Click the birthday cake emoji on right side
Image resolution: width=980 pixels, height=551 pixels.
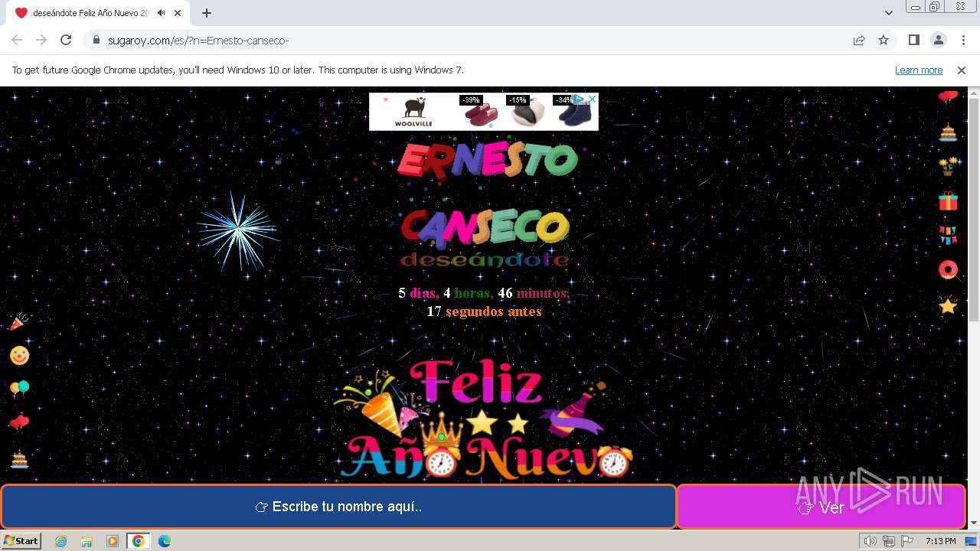point(948,132)
